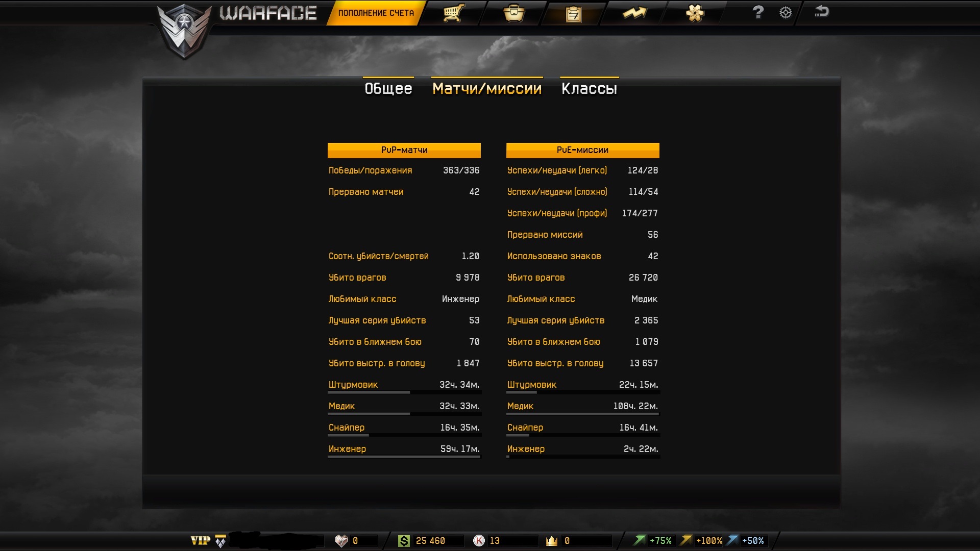
Task: Click the PvP Инженер playtime bar
Action: (x=404, y=457)
